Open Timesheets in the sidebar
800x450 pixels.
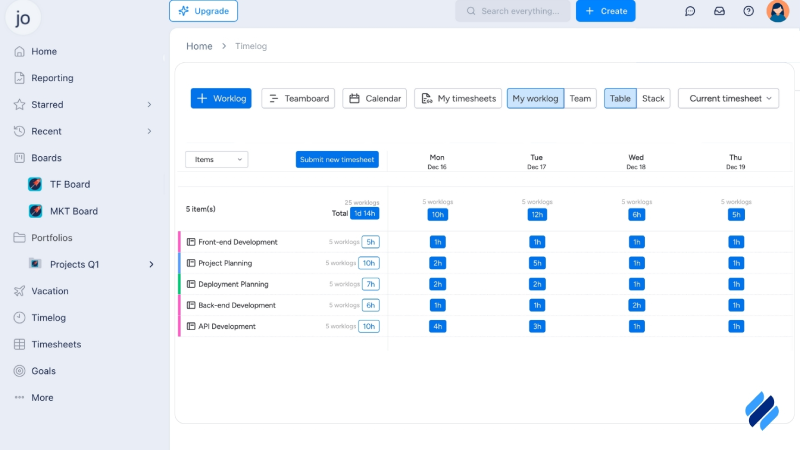pos(56,344)
